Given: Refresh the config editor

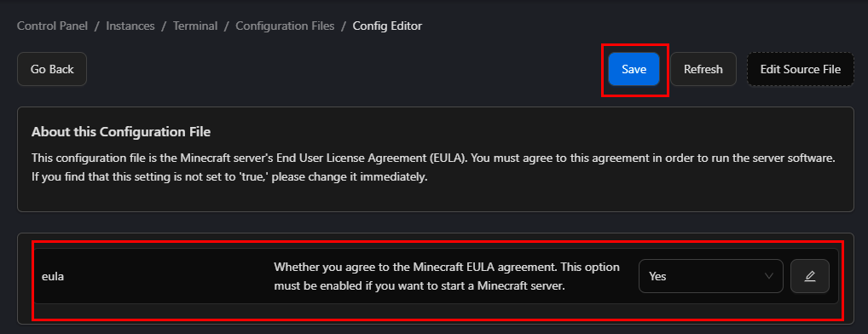Looking at the screenshot, I should (x=703, y=69).
